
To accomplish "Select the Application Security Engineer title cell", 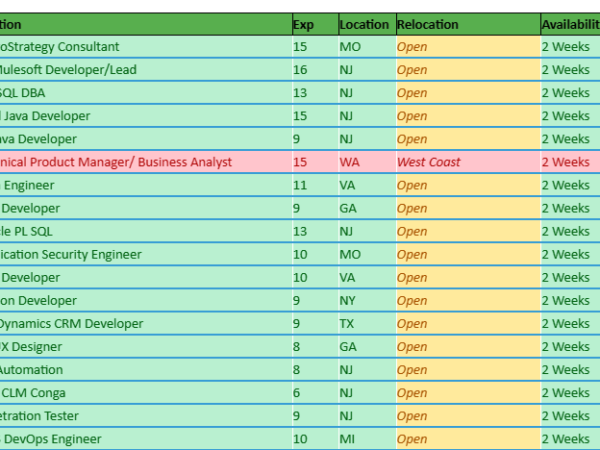I will 146,254.
